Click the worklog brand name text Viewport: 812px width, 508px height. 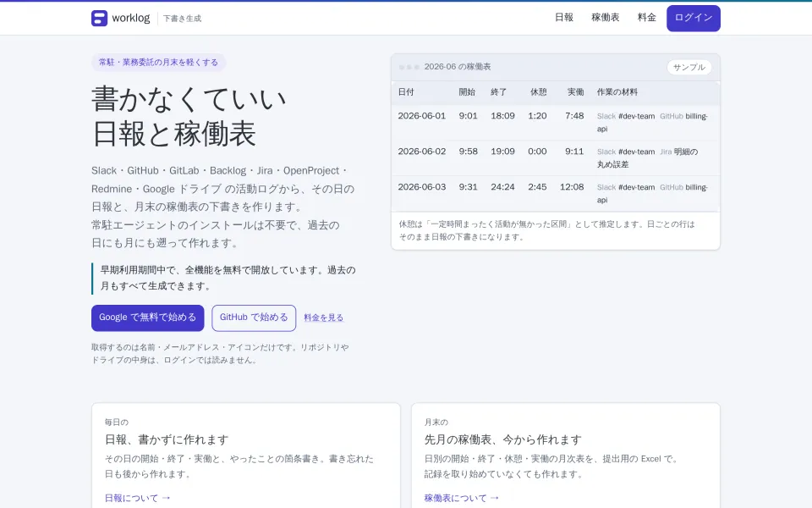[x=131, y=18]
